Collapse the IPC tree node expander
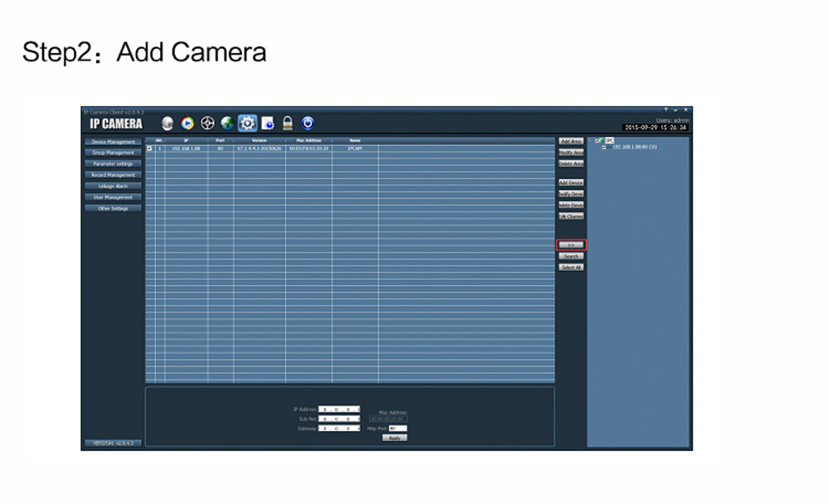829x504 pixels. pos(591,141)
